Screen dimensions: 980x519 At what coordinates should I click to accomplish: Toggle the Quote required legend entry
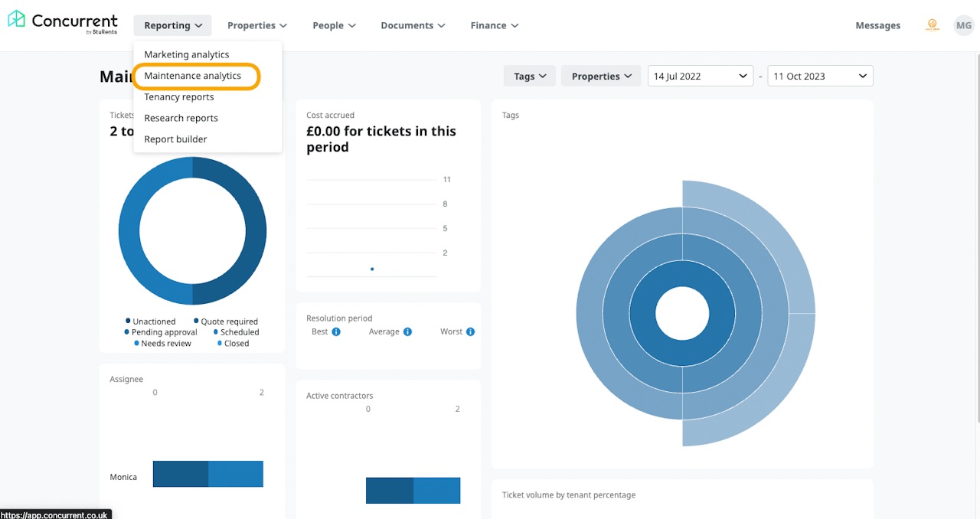(226, 322)
